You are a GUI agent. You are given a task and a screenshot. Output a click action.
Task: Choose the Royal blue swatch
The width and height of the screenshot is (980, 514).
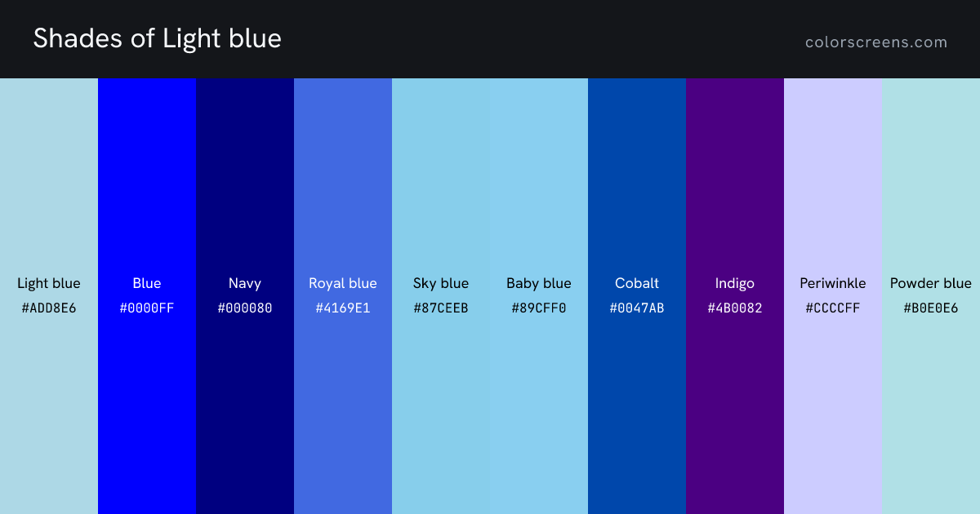coord(343,296)
